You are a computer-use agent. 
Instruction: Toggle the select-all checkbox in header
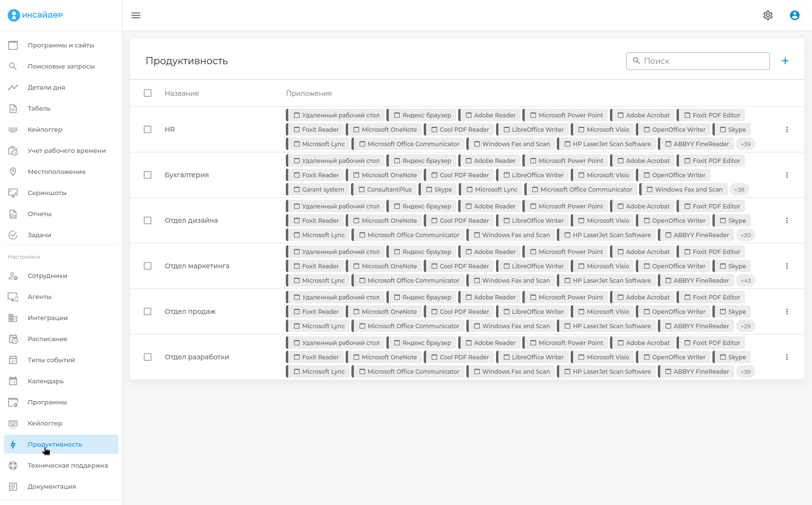(147, 93)
